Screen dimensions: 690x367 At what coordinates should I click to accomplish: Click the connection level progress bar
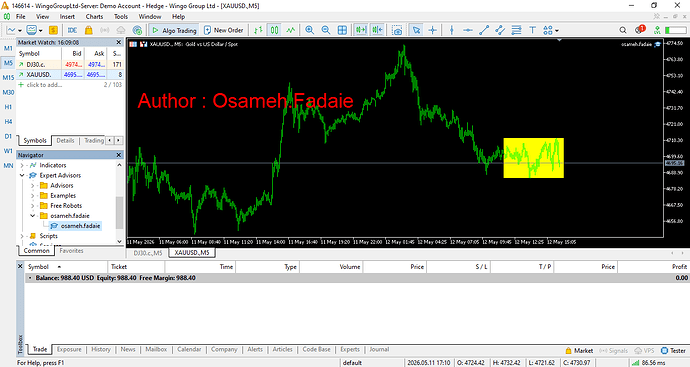pos(675,30)
